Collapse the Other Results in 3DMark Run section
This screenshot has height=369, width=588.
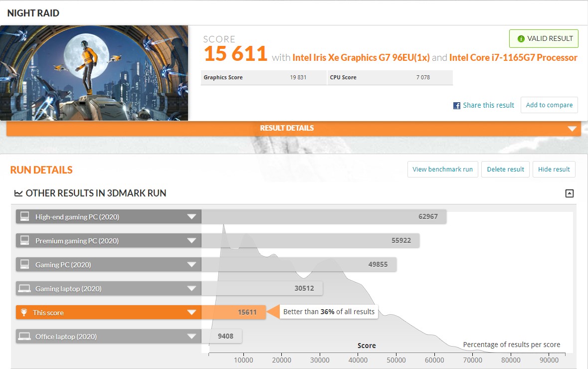point(569,193)
